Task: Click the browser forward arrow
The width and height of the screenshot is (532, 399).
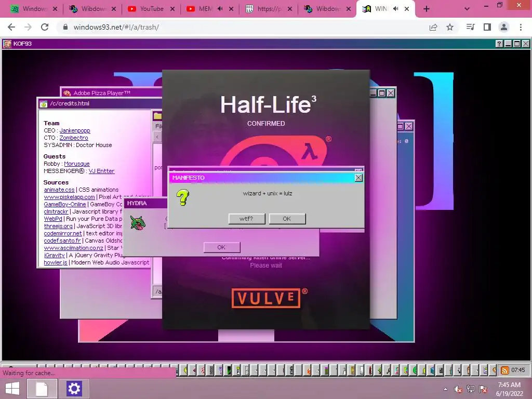Action: click(28, 27)
